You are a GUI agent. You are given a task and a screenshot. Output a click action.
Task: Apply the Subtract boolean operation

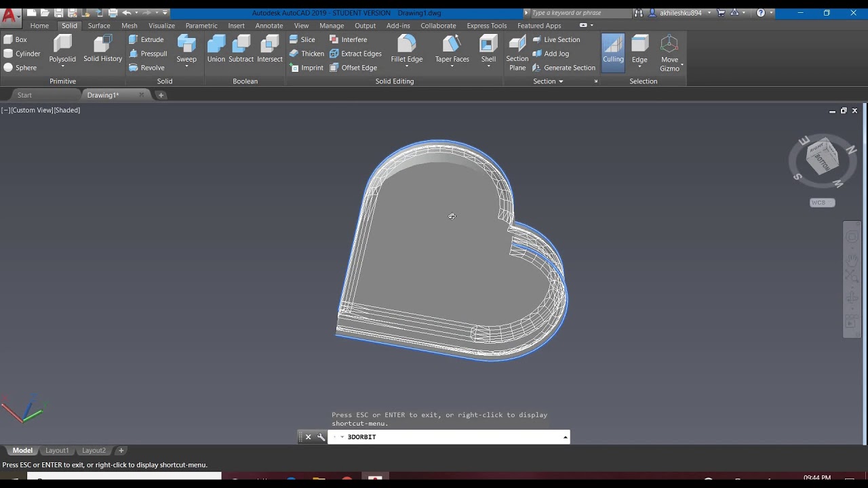point(241,49)
